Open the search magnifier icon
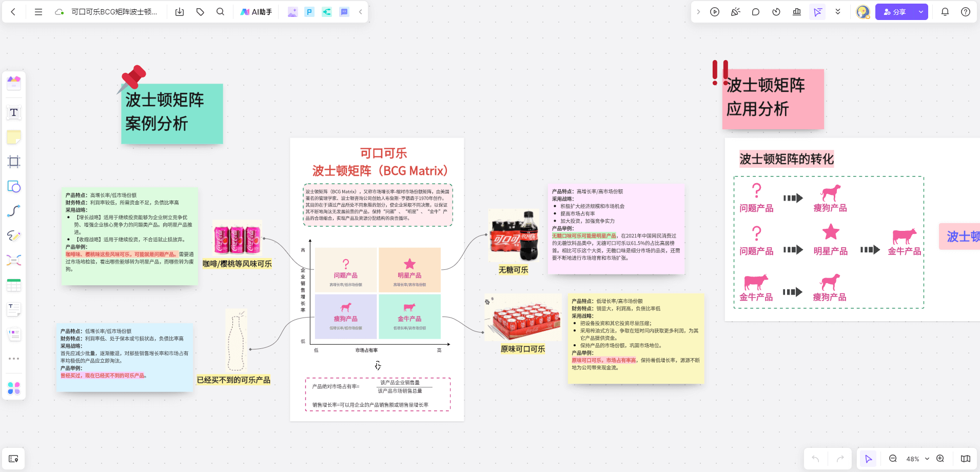Viewport: 980px width, 472px height. [221, 12]
